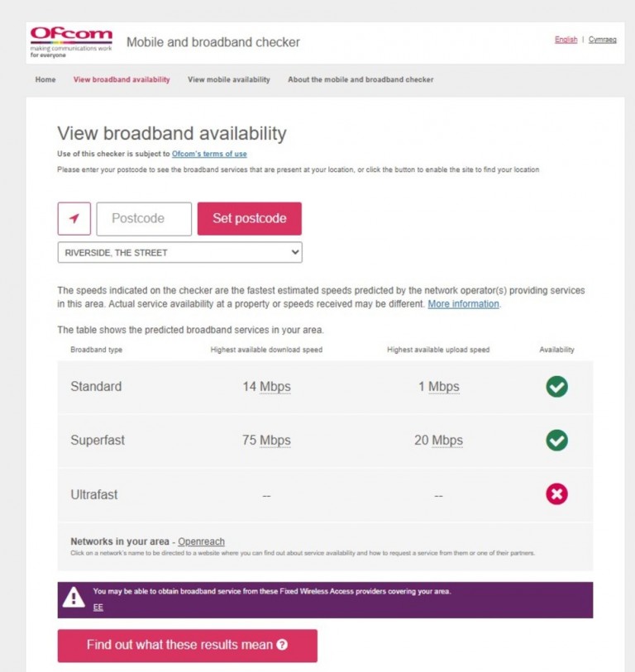
Task: Open the Openreach network link
Action: (201, 541)
